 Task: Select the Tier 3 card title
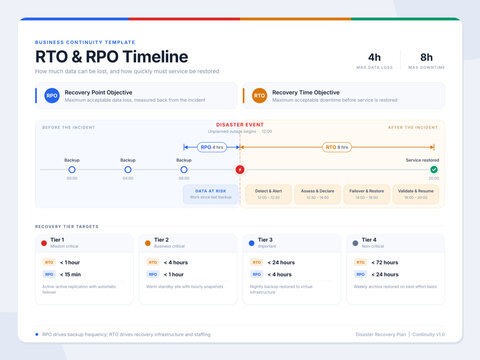tap(265, 240)
